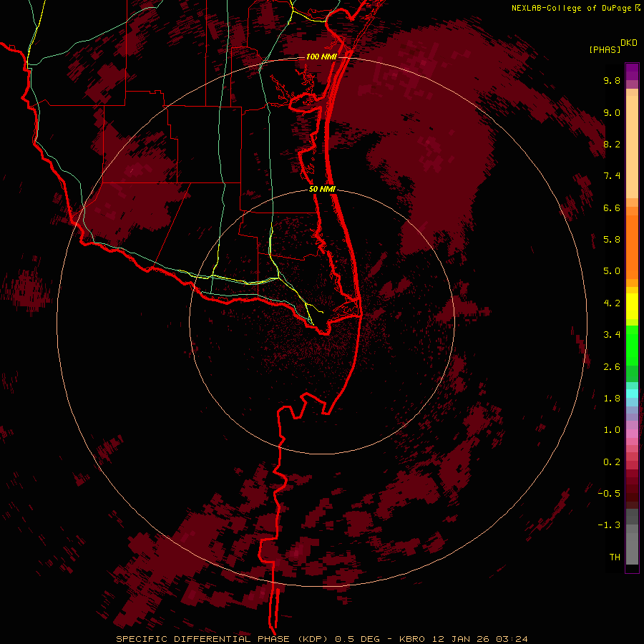The height and width of the screenshot is (644, 644).
Task: Click the KBRO radar site identifier
Action: click(412, 639)
